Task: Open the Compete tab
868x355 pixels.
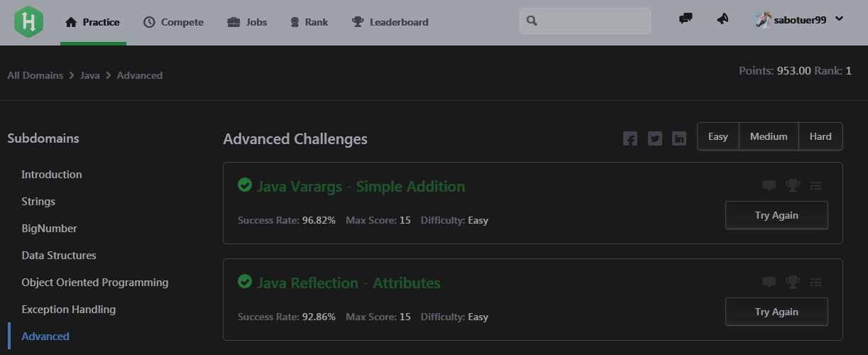Action: tap(173, 22)
